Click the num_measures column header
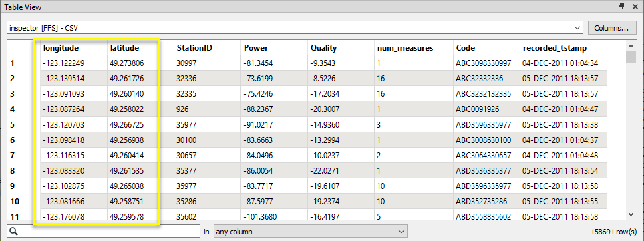 414,48
